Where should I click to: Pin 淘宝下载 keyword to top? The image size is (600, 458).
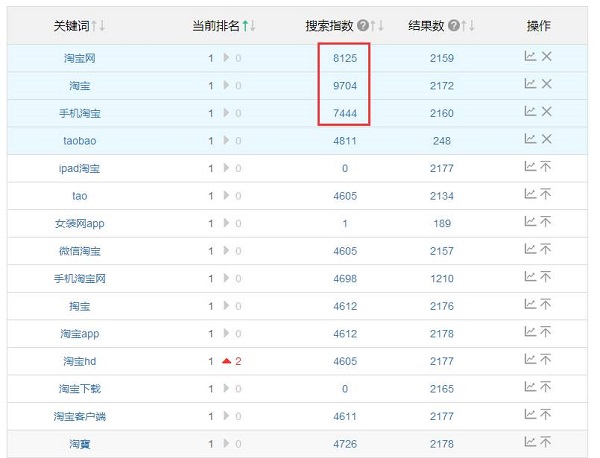click(546, 387)
